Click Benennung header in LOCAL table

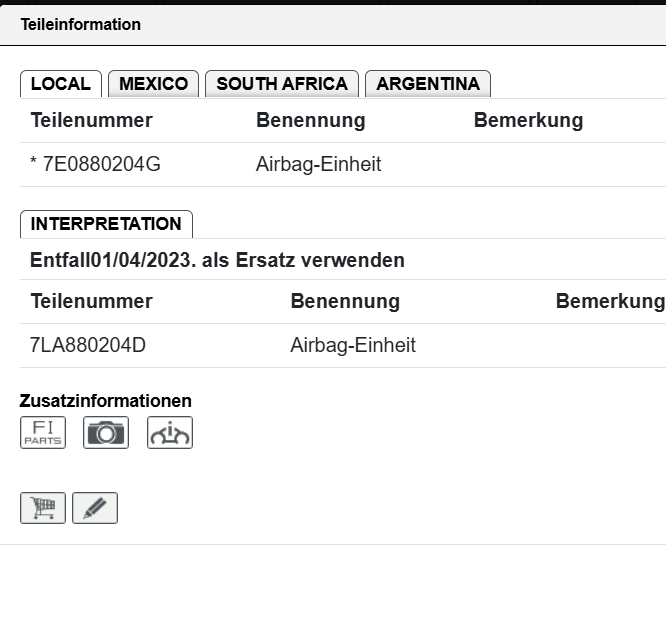(x=310, y=121)
